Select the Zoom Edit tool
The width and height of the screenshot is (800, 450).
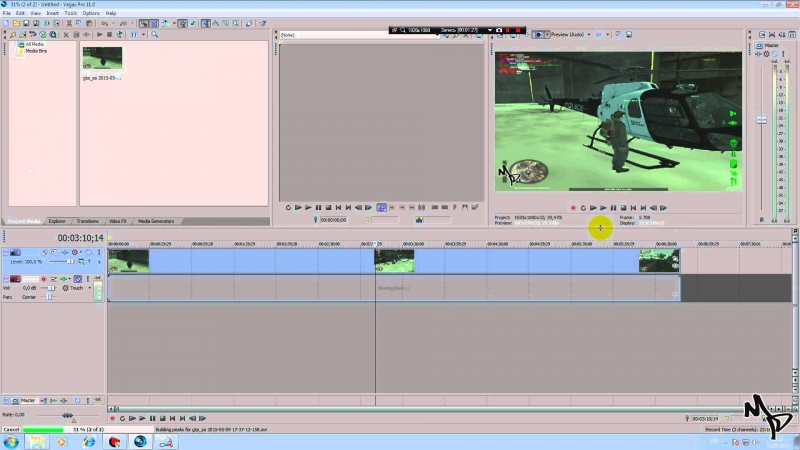tap(235, 23)
